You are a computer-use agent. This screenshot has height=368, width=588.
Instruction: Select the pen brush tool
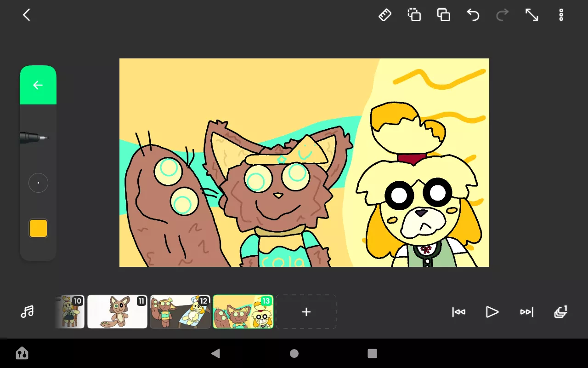35,137
